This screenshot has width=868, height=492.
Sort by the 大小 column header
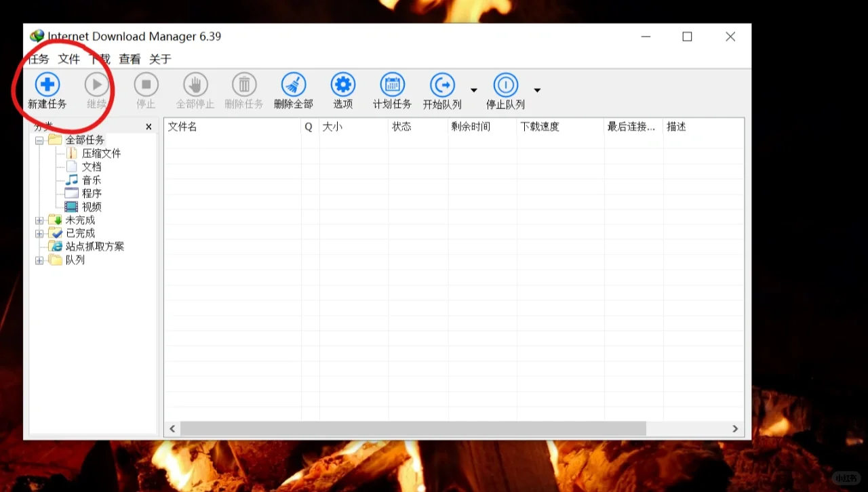(332, 126)
